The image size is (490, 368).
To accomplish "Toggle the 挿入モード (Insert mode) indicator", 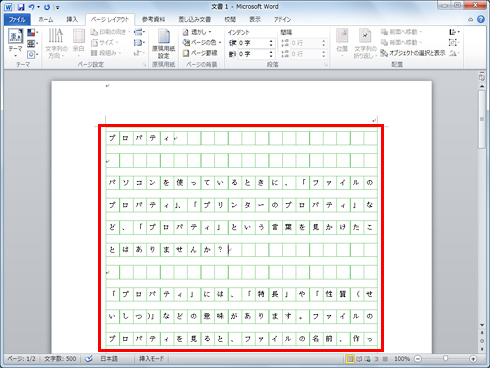I will coord(152,359).
